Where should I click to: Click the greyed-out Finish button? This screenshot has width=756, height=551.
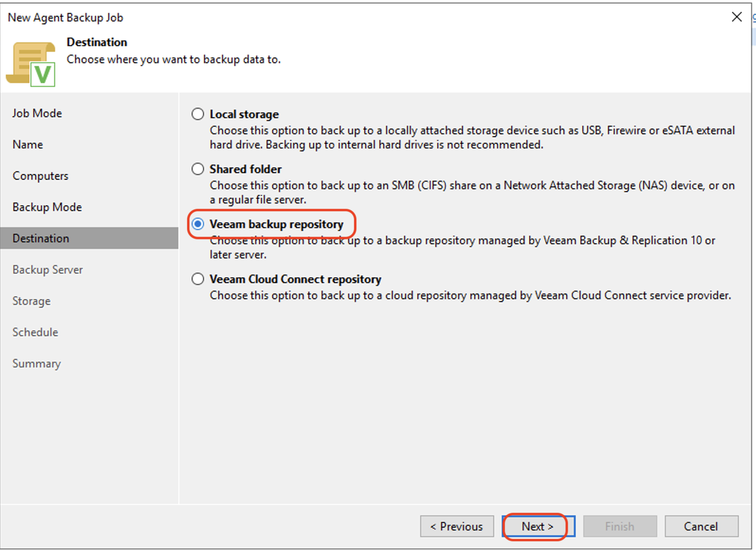tap(620, 526)
